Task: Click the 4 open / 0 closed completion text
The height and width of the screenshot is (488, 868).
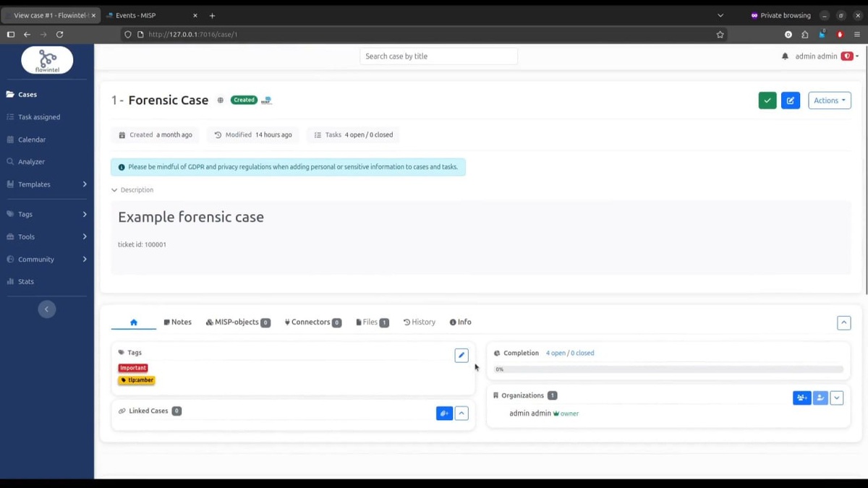Action: coord(570,354)
